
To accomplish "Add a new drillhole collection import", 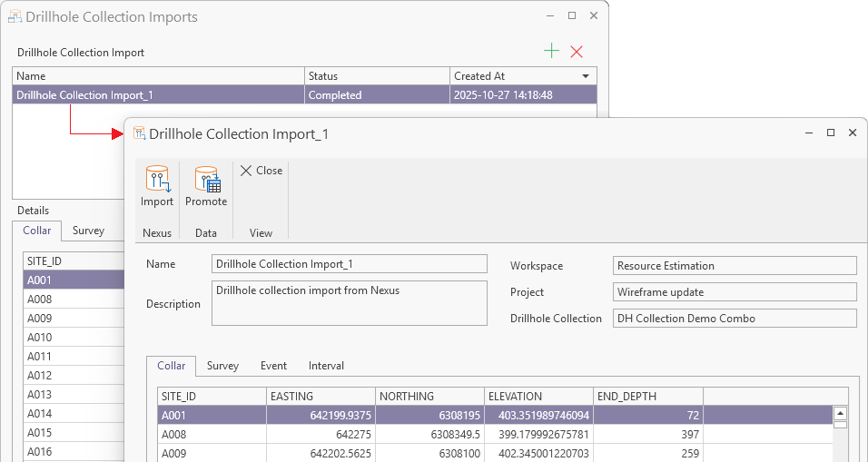I will click(x=551, y=52).
